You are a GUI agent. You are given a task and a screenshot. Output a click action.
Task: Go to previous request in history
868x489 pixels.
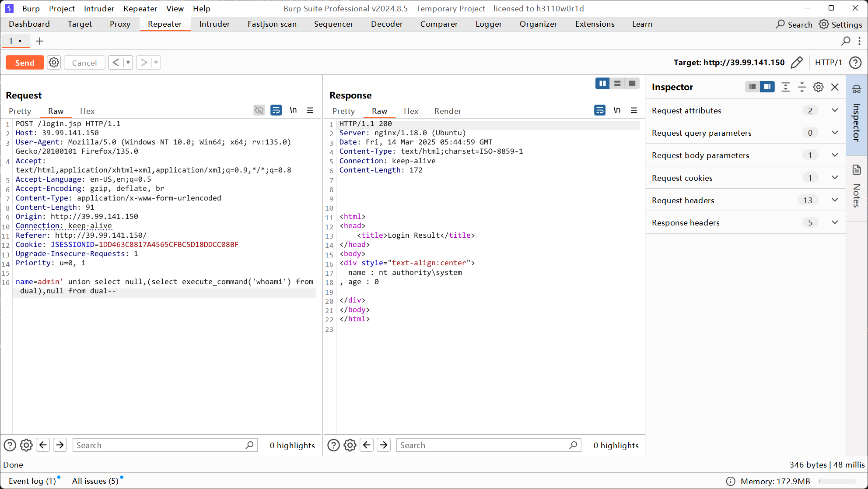pyautogui.click(x=115, y=63)
